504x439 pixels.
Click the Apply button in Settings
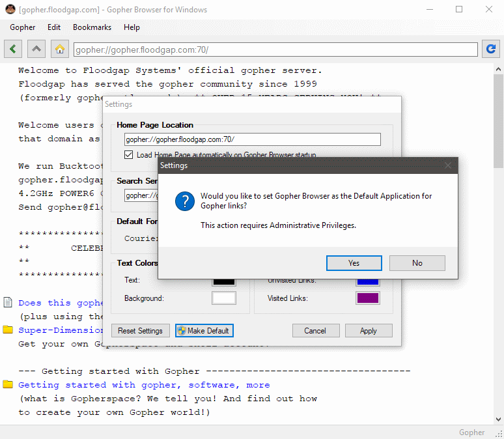coord(369,330)
